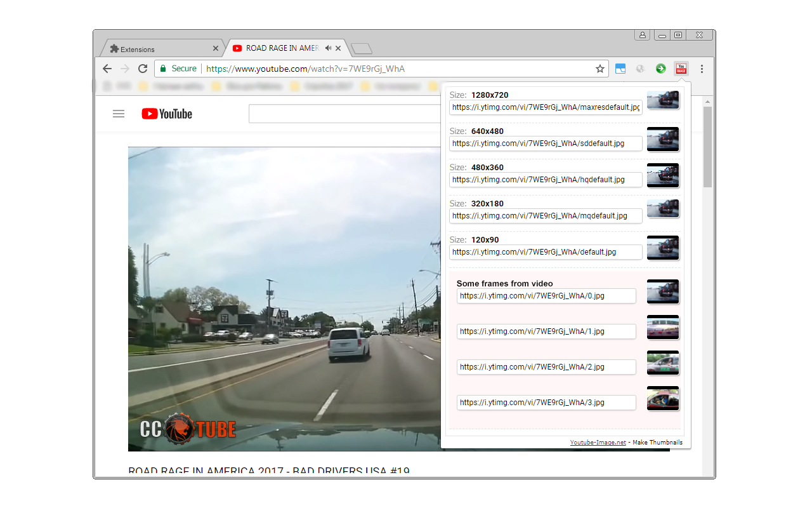Open a new tab

(x=362, y=49)
